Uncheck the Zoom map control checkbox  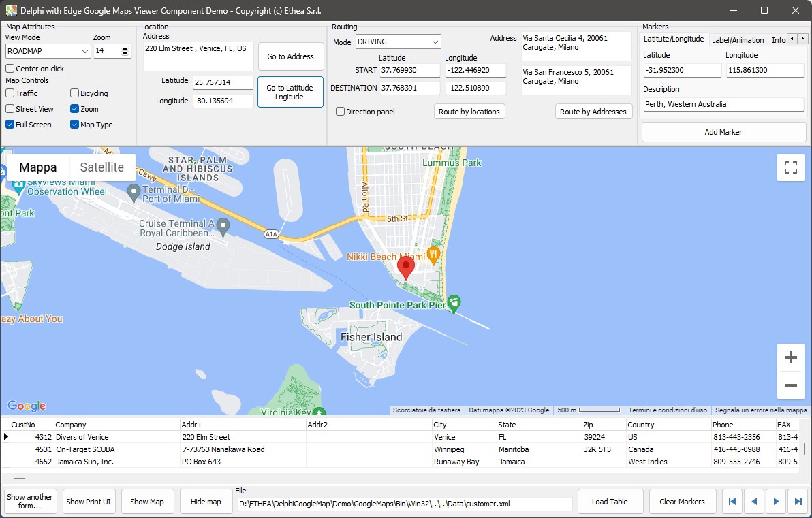tap(74, 109)
